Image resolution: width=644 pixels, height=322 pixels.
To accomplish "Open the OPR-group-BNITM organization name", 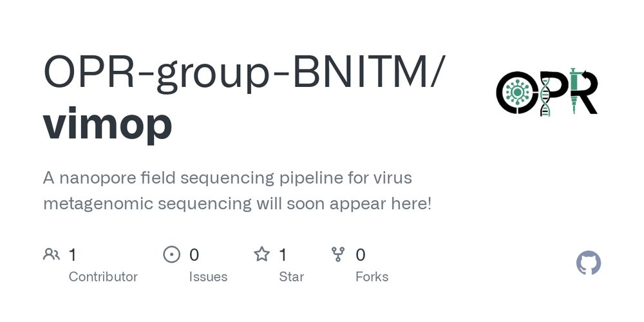I will (244, 73).
